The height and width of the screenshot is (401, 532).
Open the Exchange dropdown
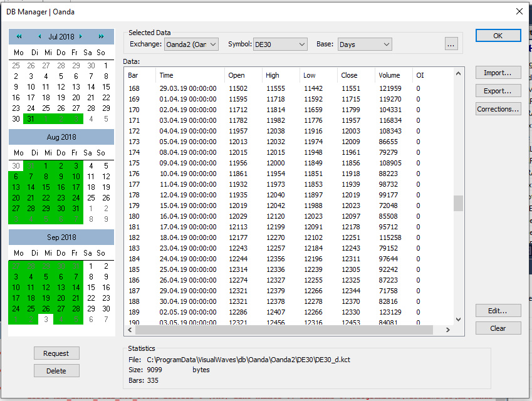coord(191,44)
